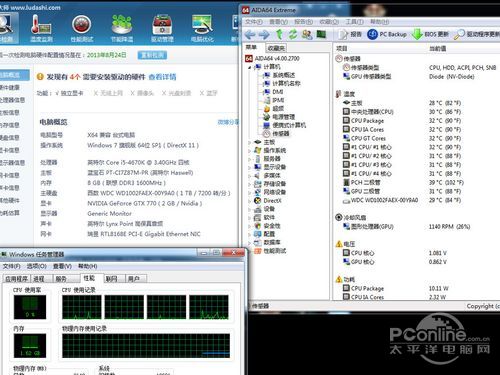Select AIDA64 v4.00.2700 root node

[277, 58]
